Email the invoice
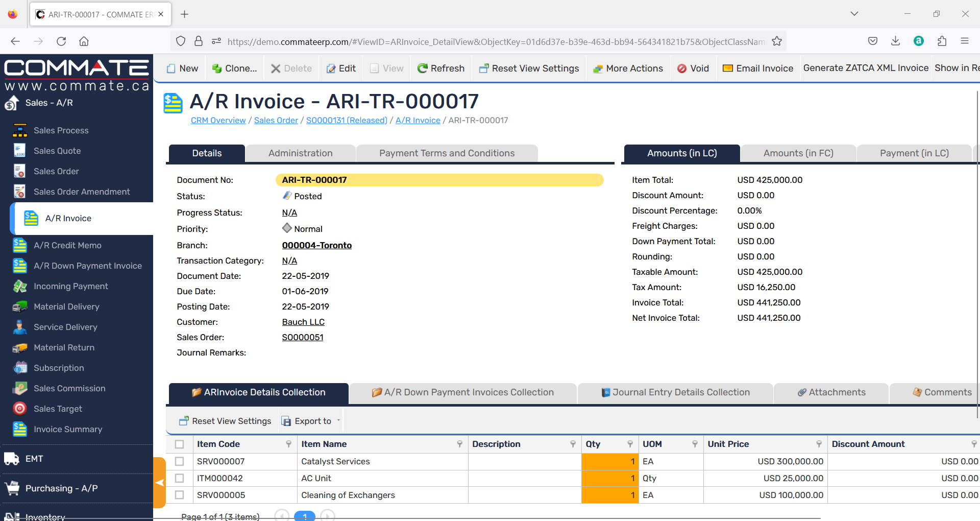Image resolution: width=980 pixels, height=521 pixels. pos(758,68)
